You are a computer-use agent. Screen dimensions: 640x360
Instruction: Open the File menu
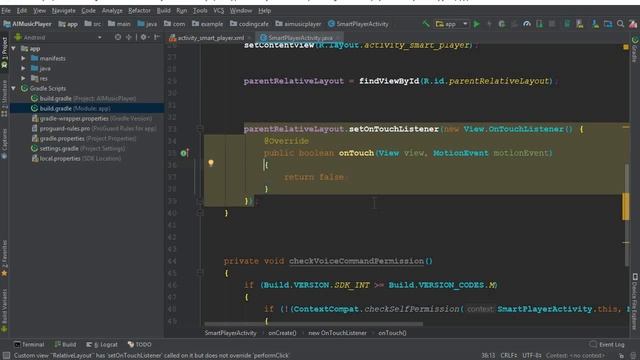[x=6, y=11]
